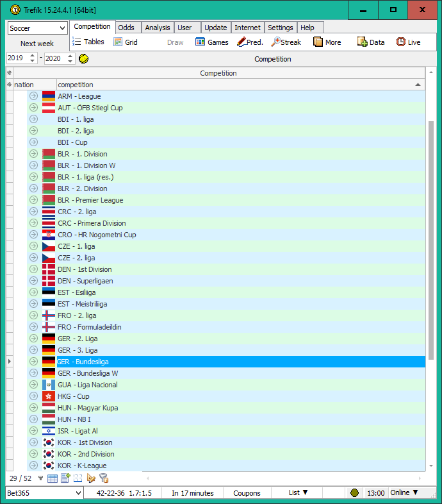This screenshot has height=504, width=442.
Task: Toggle the arrow marker for CZE - 1. liga
Action: (x=33, y=246)
